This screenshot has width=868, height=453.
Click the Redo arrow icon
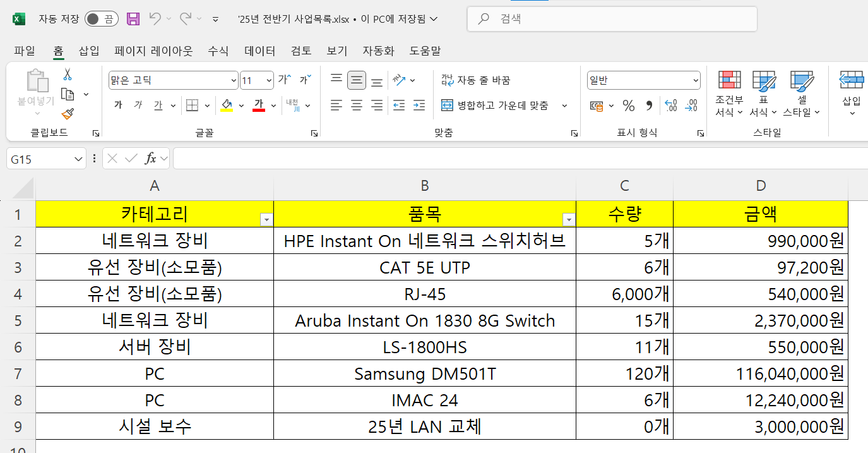point(186,19)
